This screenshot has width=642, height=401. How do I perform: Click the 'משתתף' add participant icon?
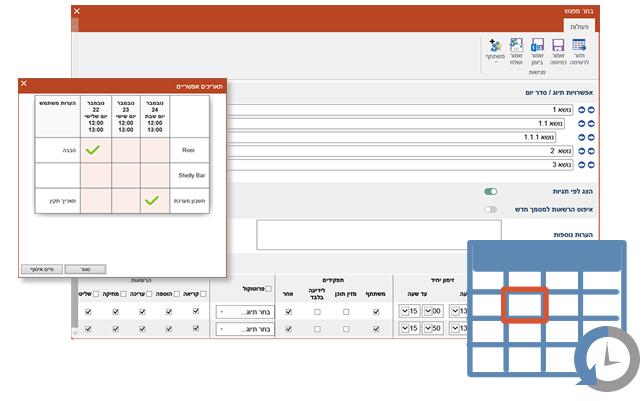[x=495, y=48]
